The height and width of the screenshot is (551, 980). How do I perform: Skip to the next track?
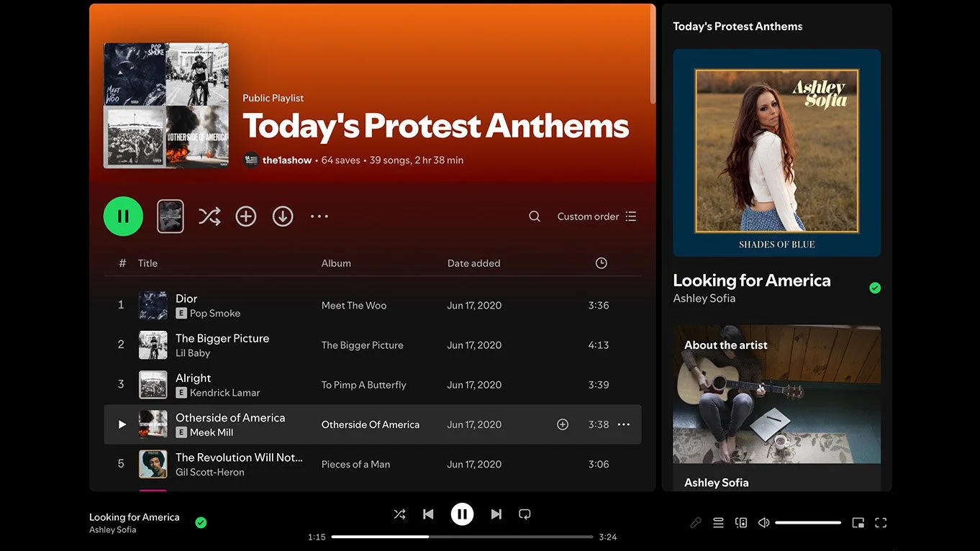(x=496, y=514)
